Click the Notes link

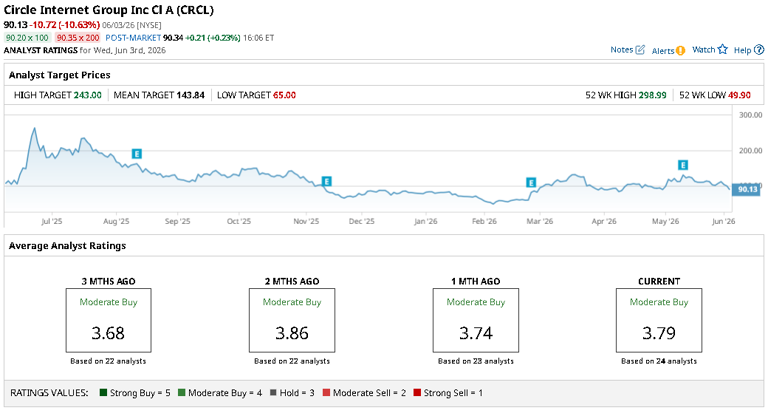click(x=622, y=49)
